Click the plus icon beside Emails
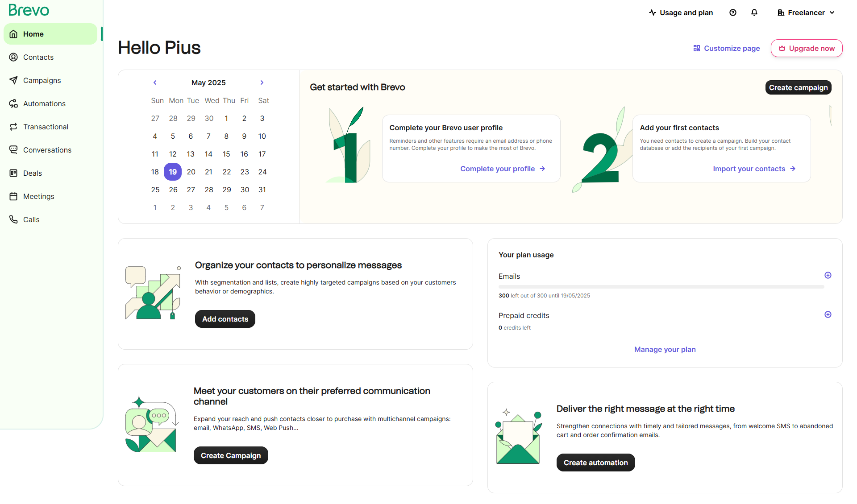Viewport: 857px width, 504px height. click(828, 275)
